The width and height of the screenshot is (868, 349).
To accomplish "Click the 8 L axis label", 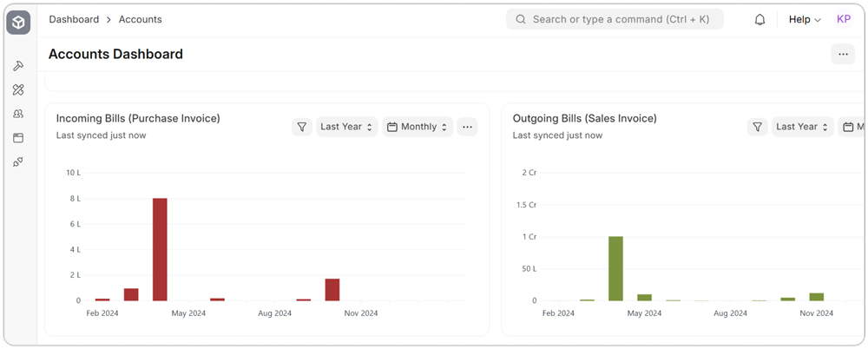I will point(76,198).
